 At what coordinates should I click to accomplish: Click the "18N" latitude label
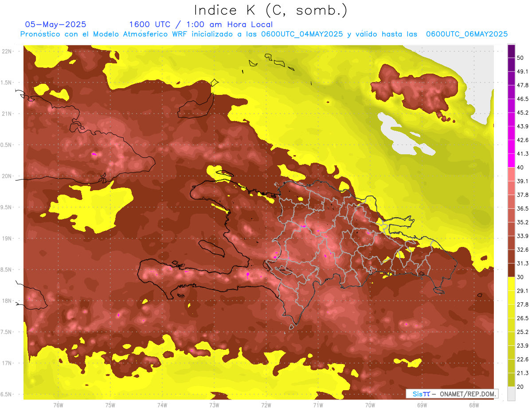coord(7,301)
